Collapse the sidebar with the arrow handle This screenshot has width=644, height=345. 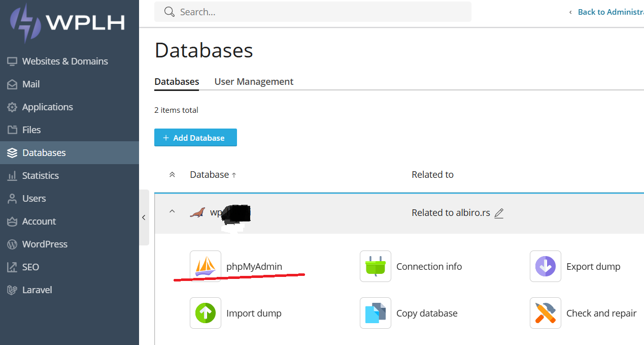click(x=144, y=217)
